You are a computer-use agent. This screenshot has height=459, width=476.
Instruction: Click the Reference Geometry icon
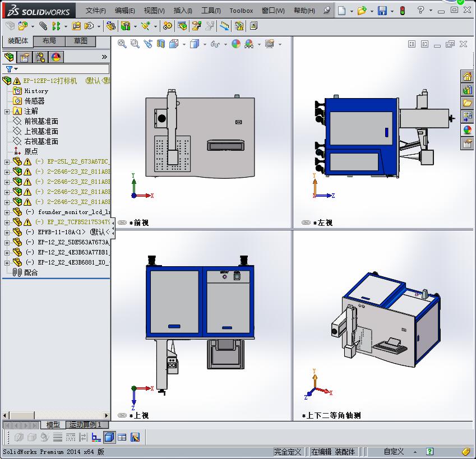(146, 26)
